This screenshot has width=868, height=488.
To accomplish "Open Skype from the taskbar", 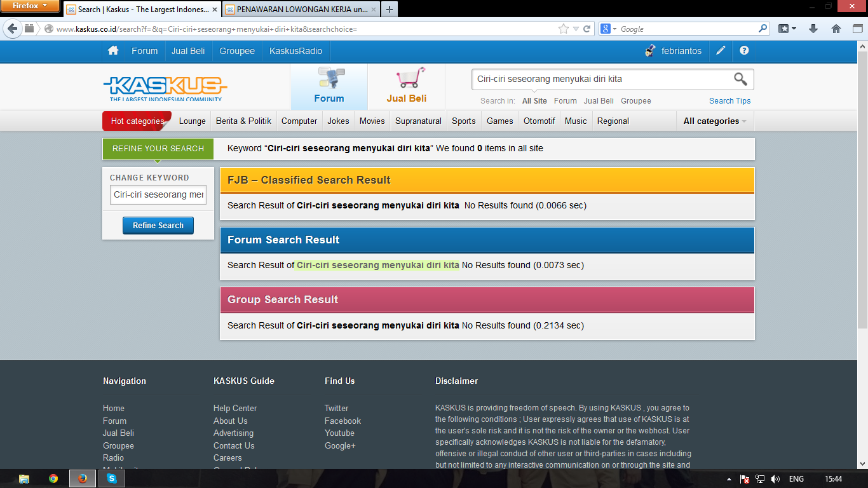I will coord(112,478).
